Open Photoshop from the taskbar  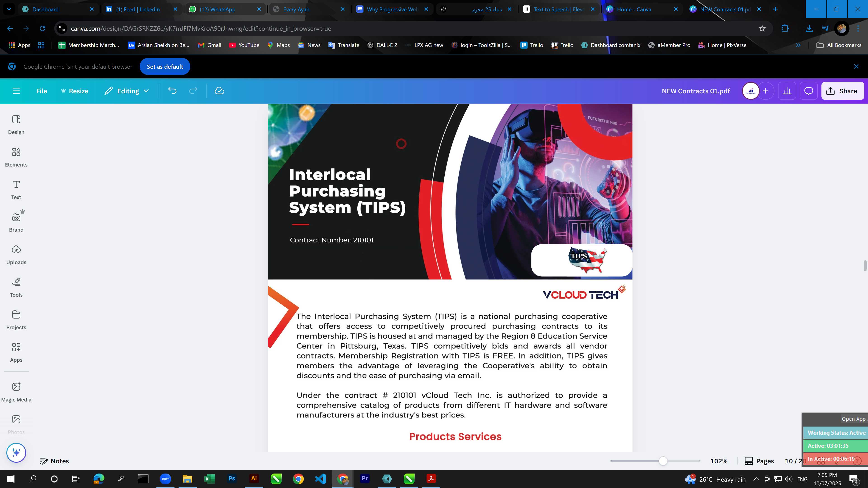click(232, 479)
